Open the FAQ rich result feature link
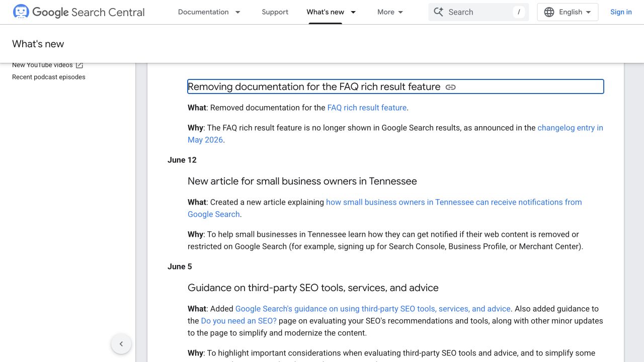The height and width of the screenshot is (362, 644). [x=367, y=108]
